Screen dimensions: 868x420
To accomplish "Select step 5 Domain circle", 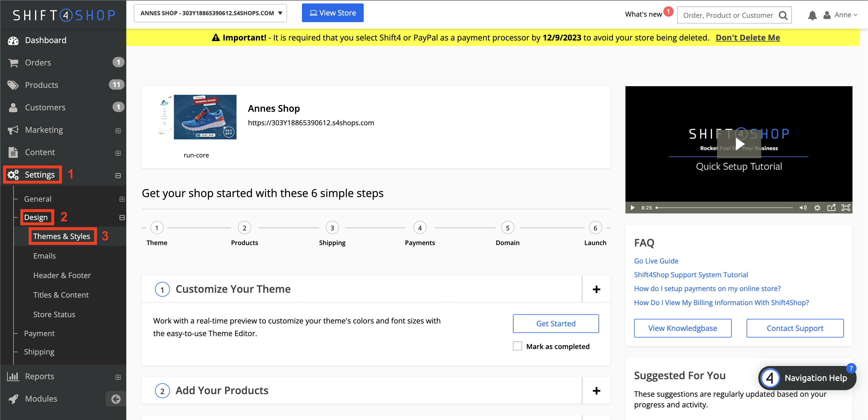I will pos(507,228).
